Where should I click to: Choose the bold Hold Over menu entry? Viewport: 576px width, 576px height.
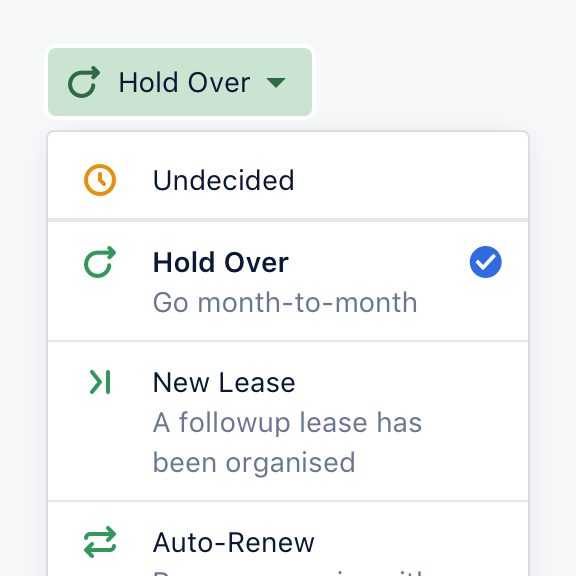point(288,281)
